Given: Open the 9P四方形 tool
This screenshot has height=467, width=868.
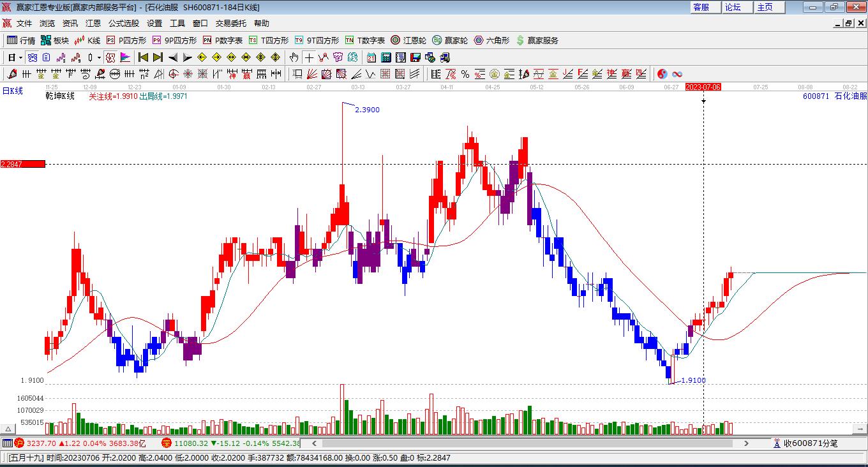Looking at the screenshot, I should pyautogui.click(x=174, y=40).
